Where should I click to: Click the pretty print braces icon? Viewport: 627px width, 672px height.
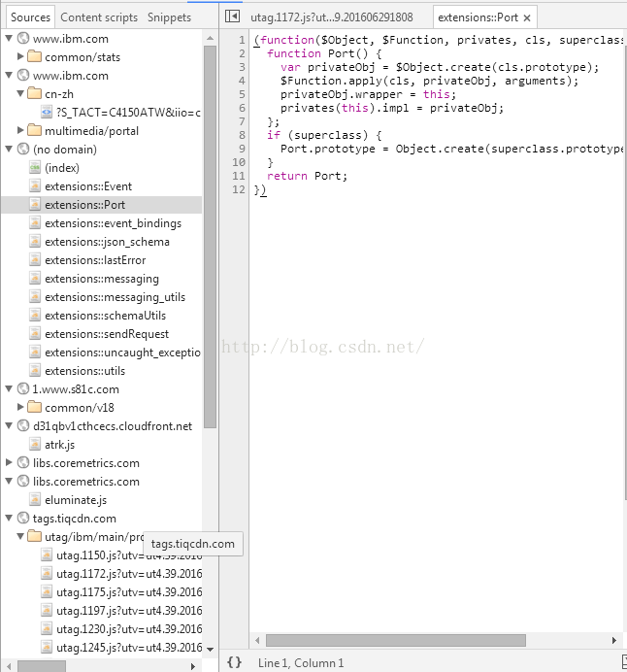(x=234, y=662)
